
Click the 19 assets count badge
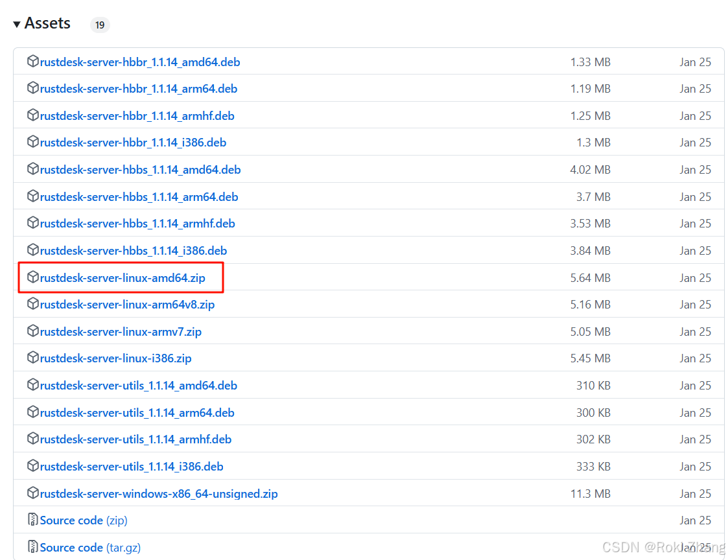point(100,25)
